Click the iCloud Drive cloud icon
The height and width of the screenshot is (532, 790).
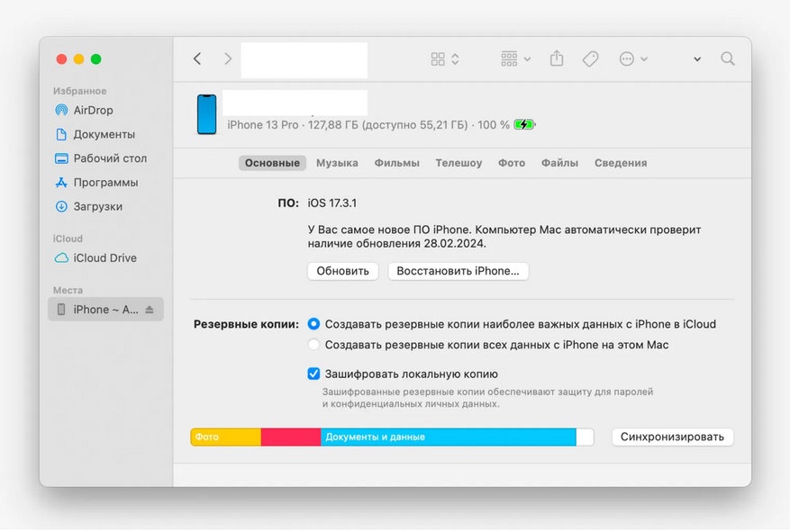click(61, 257)
